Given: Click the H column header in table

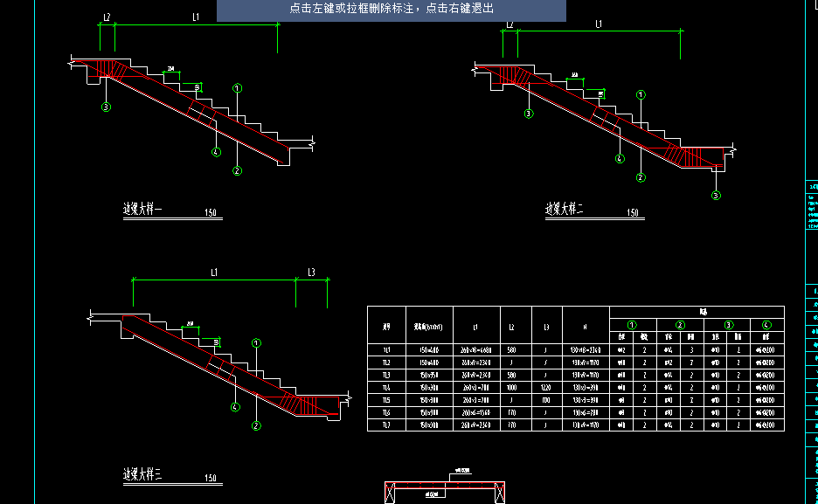Looking at the screenshot, I should (x=586, y=328).
